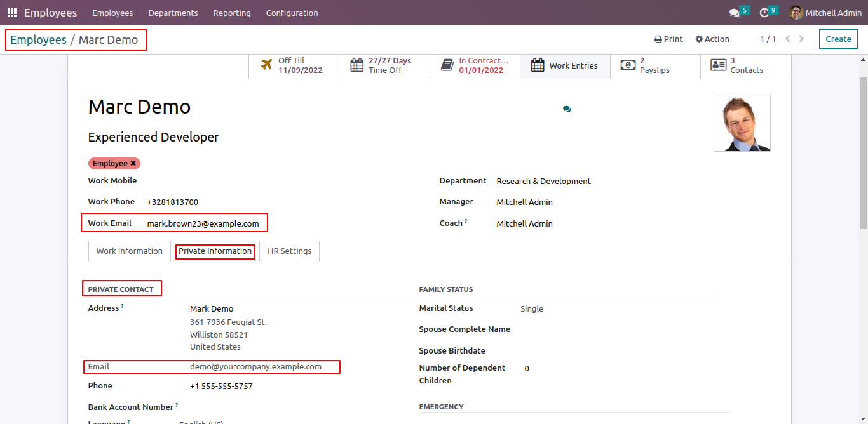Click the calendar icon for Time Off
The height and width of the screenshot is (424, 868).
pyautogui.click(x=357, y=65)
